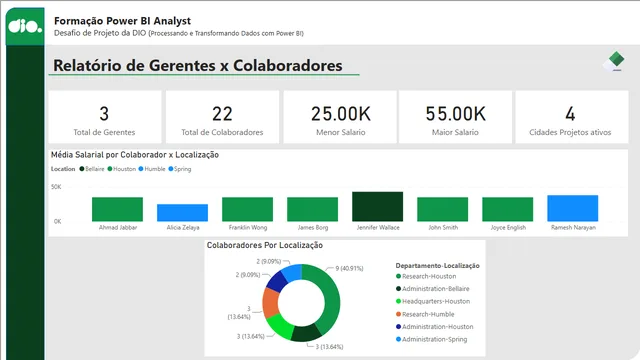Click the Colaboradores Por Localização chart title
The width and height of the screenshot is (640, 360).
pos(264,245)
